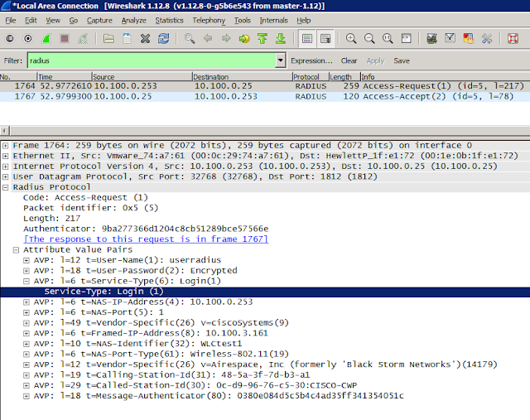Edit capture filters icon
The image size is (530, 420).
pyautogui.click(x=431, y=39)
